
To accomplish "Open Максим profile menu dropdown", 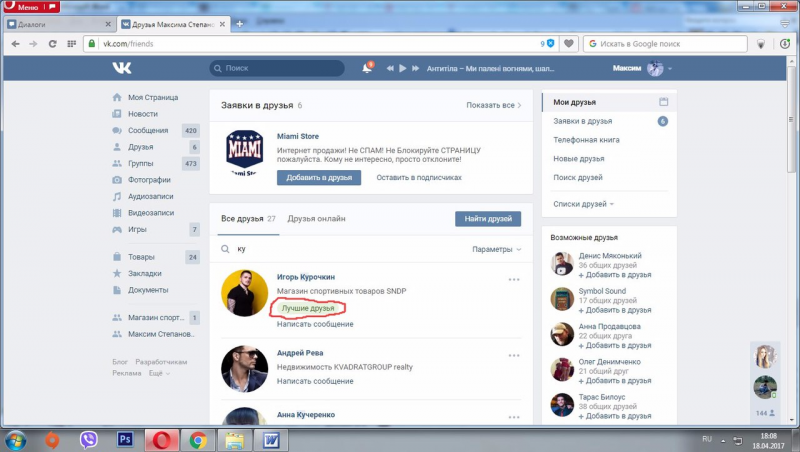I will point(642,68).
